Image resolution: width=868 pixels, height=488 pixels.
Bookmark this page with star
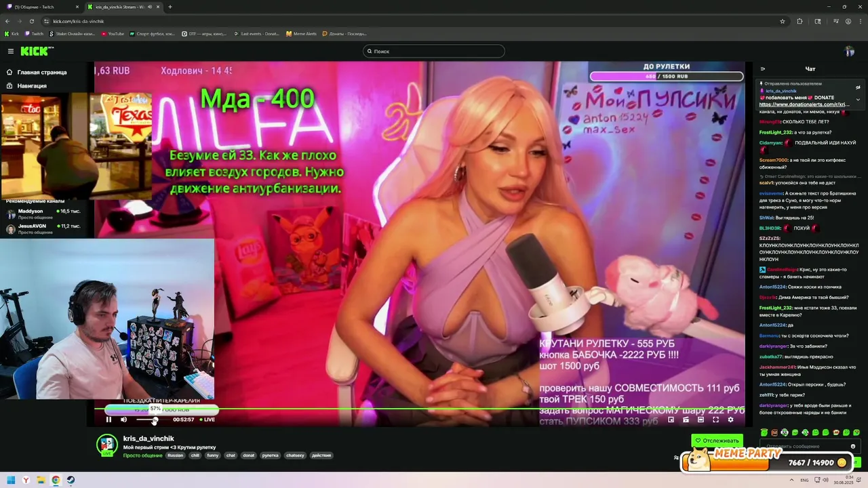click(x=782, y=21)
